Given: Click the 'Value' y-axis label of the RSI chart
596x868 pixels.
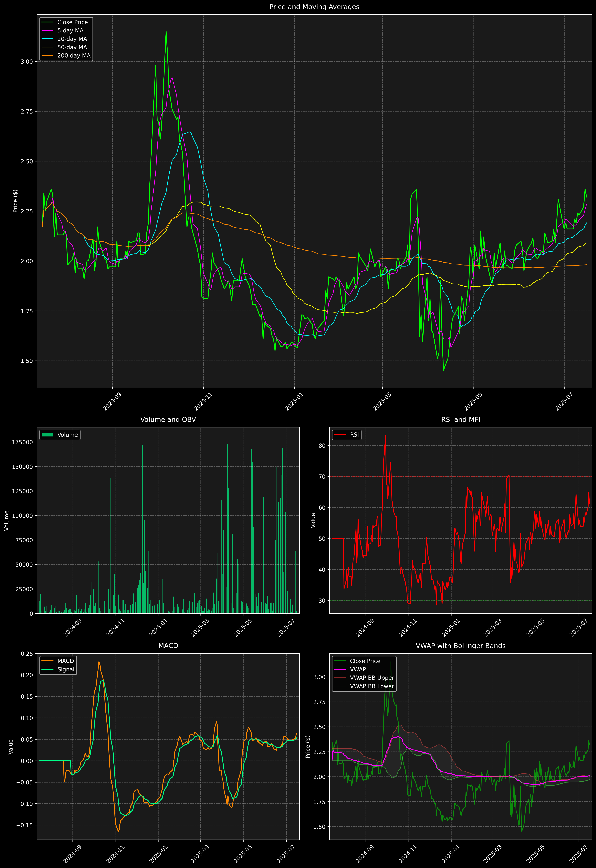Looking at the screenshot, I should [313, 521].
